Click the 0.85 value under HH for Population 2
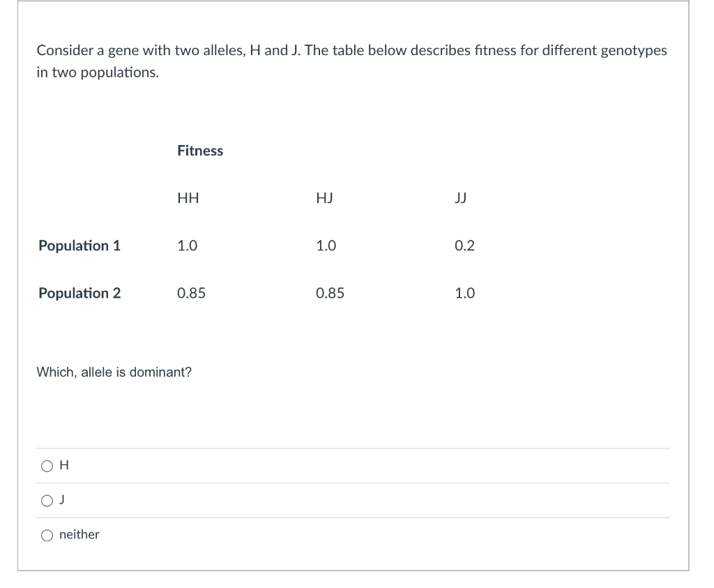714x588 pixels. tap(191, 293)
